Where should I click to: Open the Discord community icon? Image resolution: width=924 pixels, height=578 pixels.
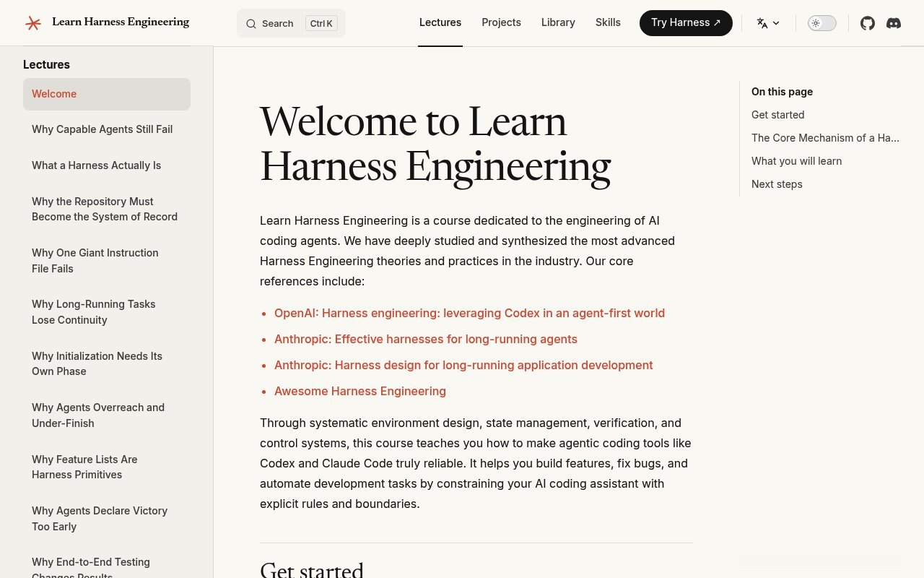pos(894,23)
